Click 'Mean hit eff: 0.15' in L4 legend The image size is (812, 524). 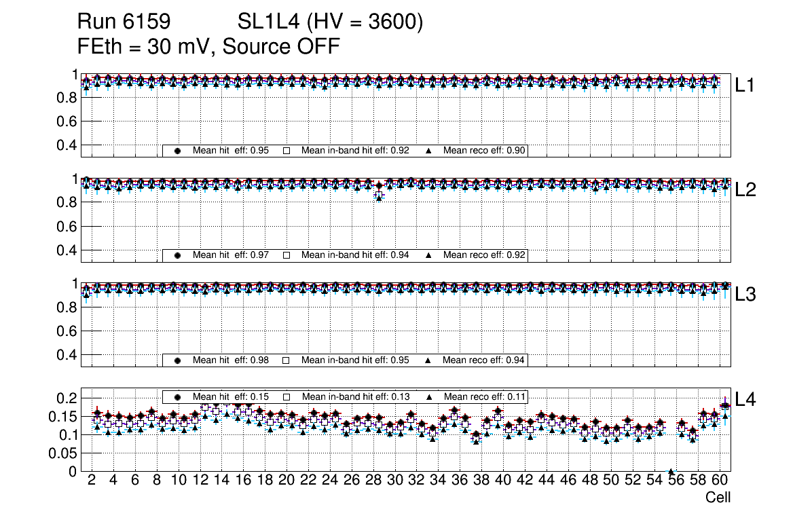pos(230,396)
